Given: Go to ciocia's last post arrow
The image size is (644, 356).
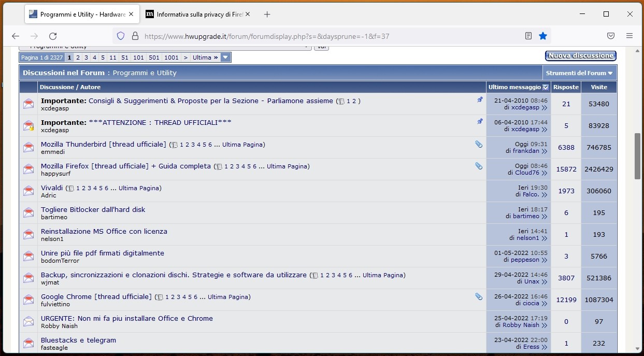Looking at the screenshot, I should pyautogui.click(x=544, y=304).
